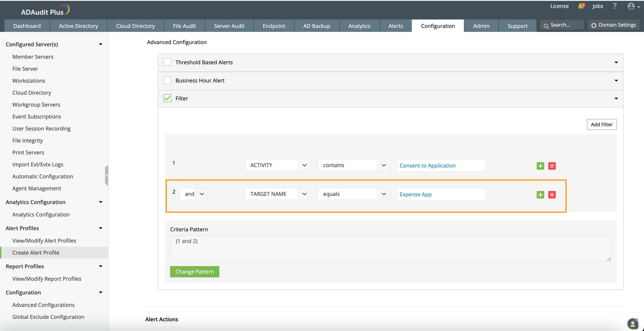Image resolution: width=644 pixels, height=331 pixels.
Task: Open the help question mark icon
Action: 615,6
